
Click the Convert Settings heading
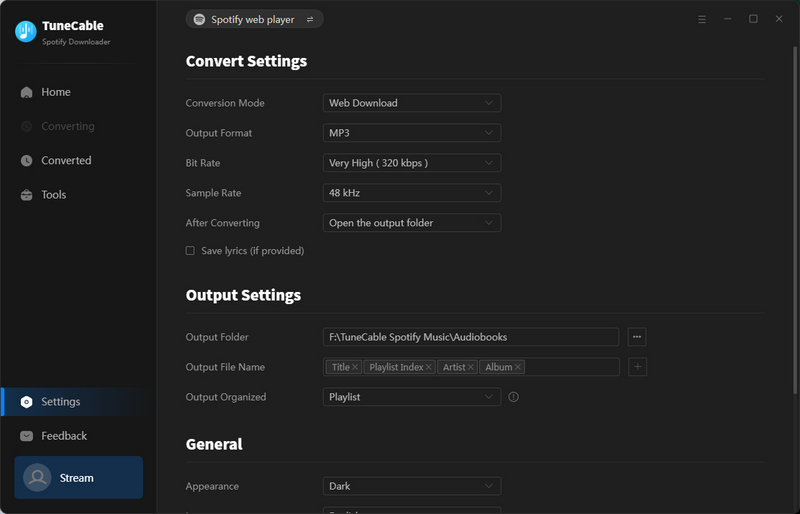[x=246, y=62]
